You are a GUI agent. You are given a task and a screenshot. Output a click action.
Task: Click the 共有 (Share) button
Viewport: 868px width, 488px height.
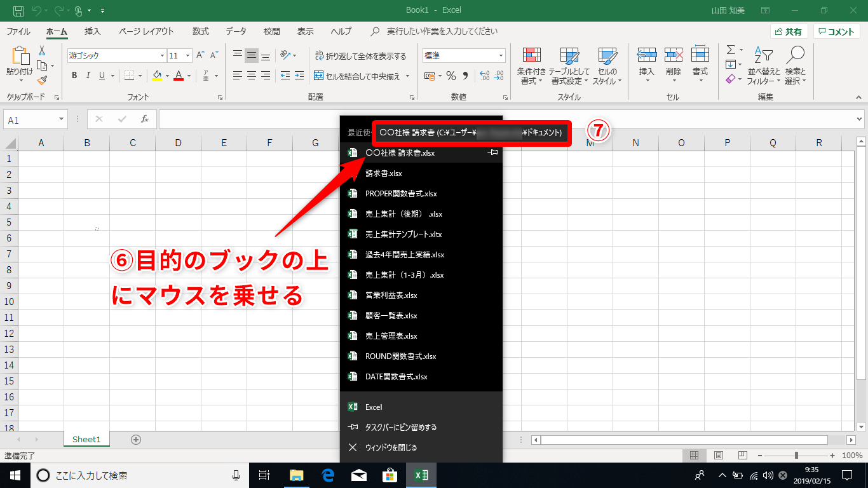coord(789,32)
